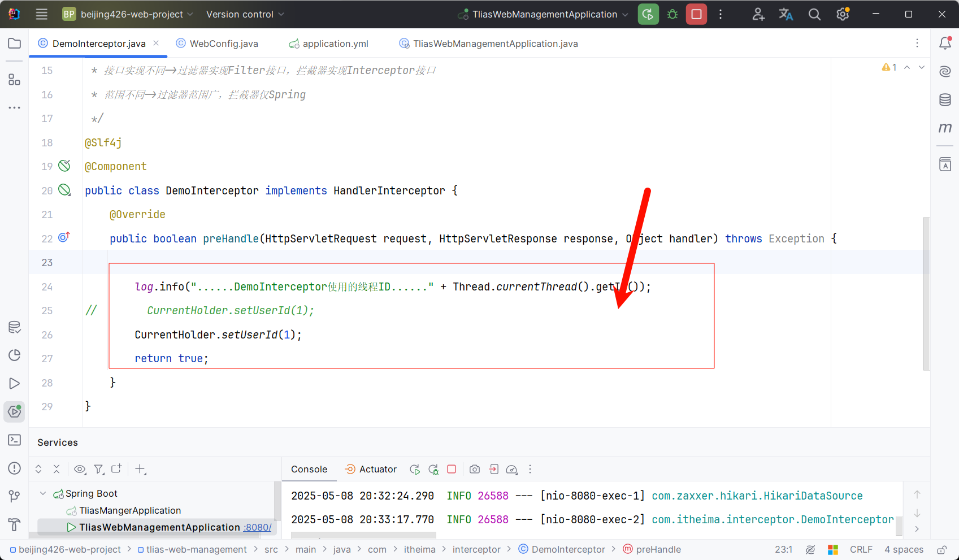Click the warning count indicator
Image resolution: width=959 pixels, height=560 pixels.
pos(889,67)
